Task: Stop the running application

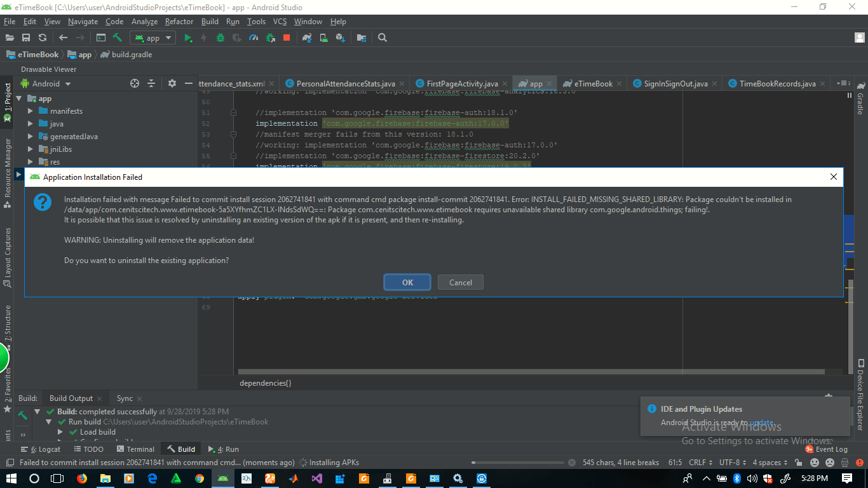Action: (286, 37)
